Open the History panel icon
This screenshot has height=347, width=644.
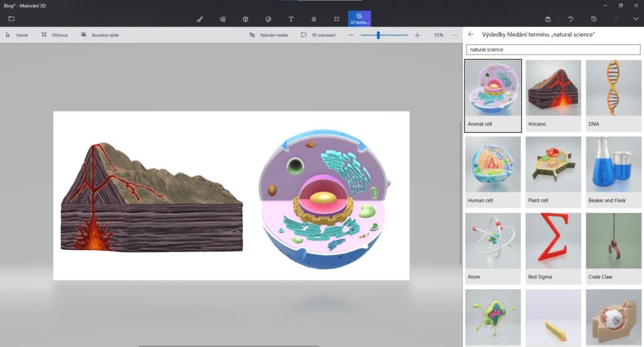[594, 19]
